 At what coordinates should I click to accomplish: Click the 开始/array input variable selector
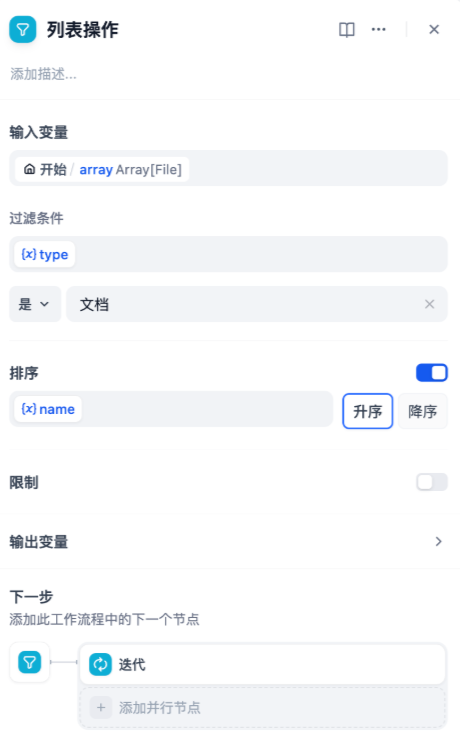[228, 168]
